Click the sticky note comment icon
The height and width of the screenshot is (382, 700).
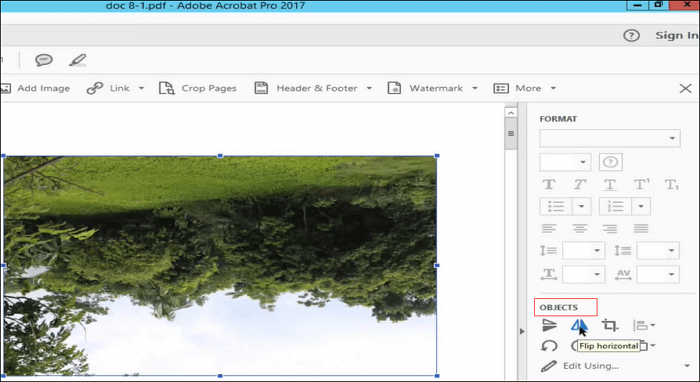pos(44,60)
